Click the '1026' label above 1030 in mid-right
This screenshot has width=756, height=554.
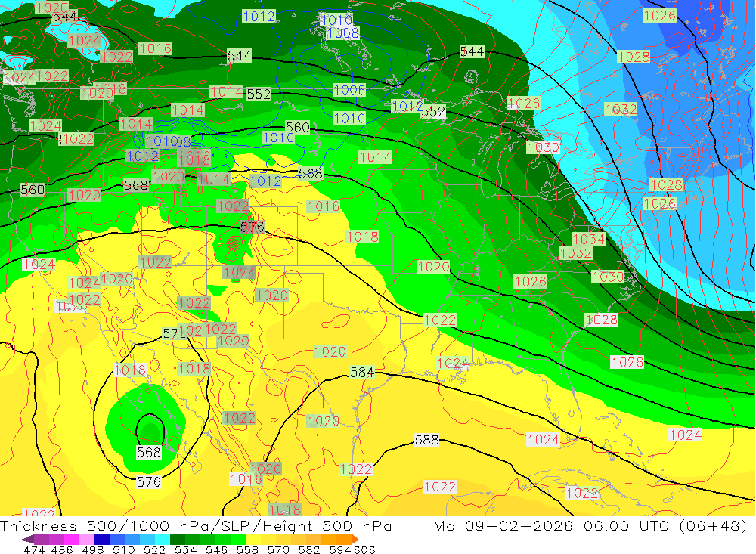tap(524, 104)
